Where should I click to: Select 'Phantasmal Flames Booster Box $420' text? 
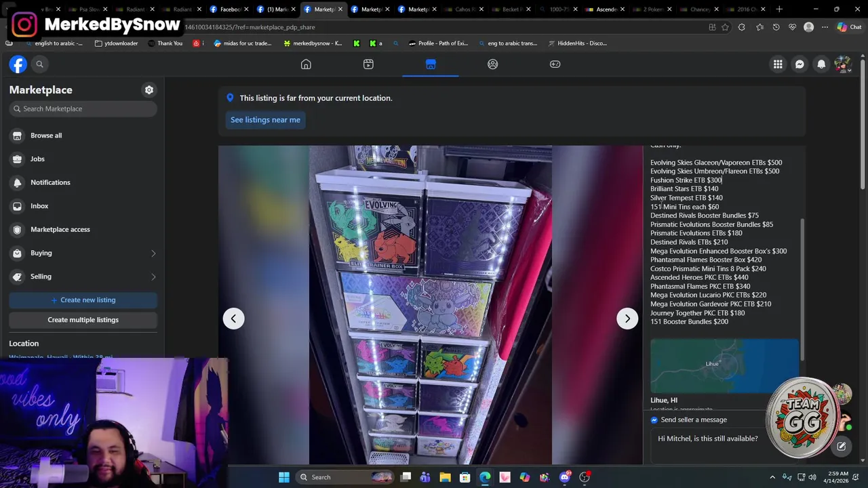(x=706, y=260)
